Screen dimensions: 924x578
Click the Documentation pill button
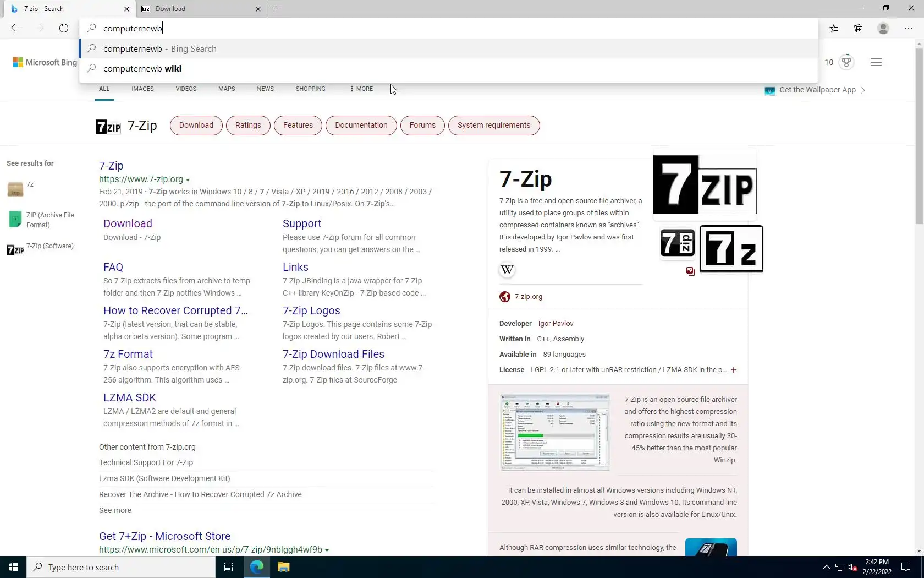tap(361, 125)
